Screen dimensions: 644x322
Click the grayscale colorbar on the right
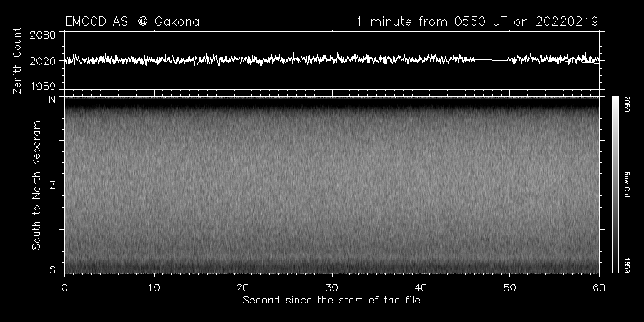(x=615, y=185)
